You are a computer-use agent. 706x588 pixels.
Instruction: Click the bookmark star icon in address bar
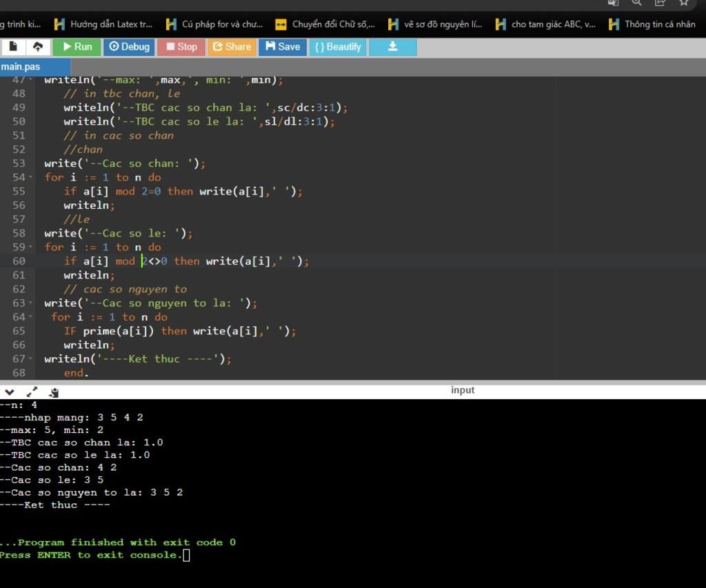684,2
